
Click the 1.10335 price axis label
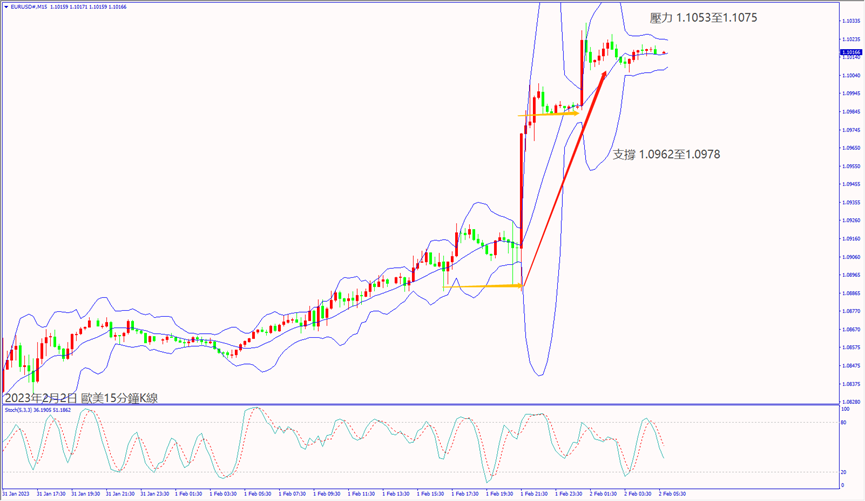[851, 20]
